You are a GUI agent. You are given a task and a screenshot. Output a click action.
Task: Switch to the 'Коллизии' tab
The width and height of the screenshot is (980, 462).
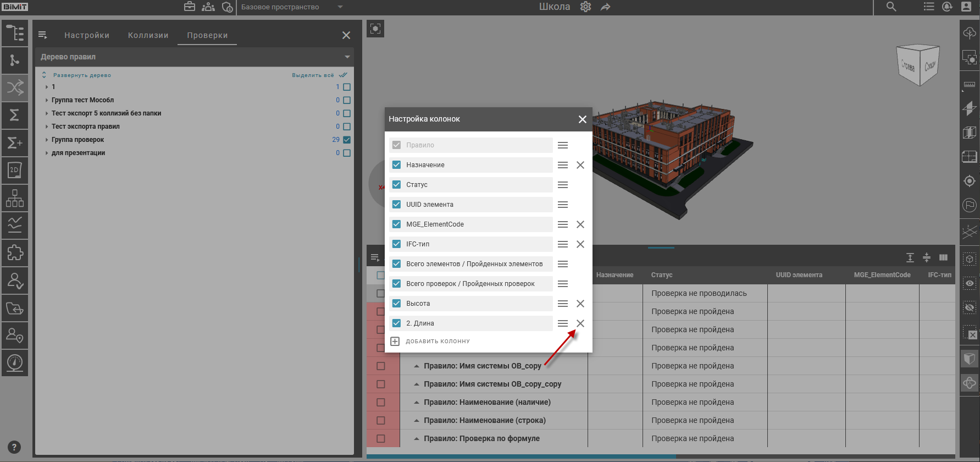point(148,35)
